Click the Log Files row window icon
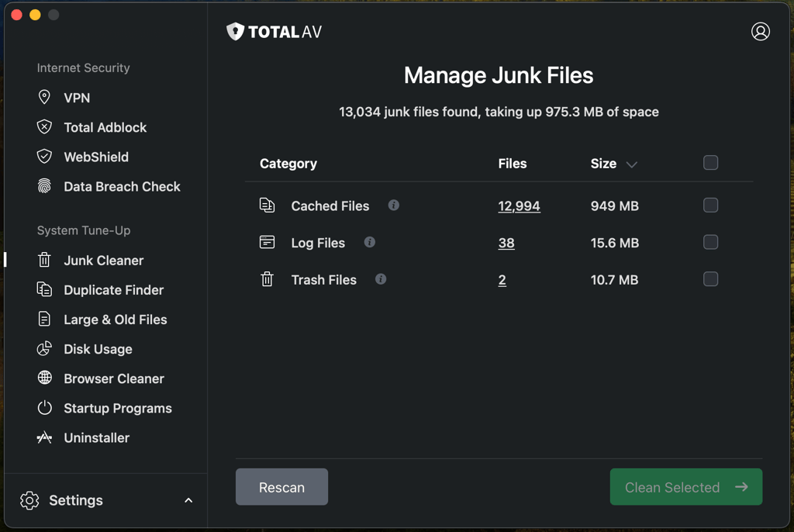The image size is (794, 532). pyautogui.click(x=267, y=242)
